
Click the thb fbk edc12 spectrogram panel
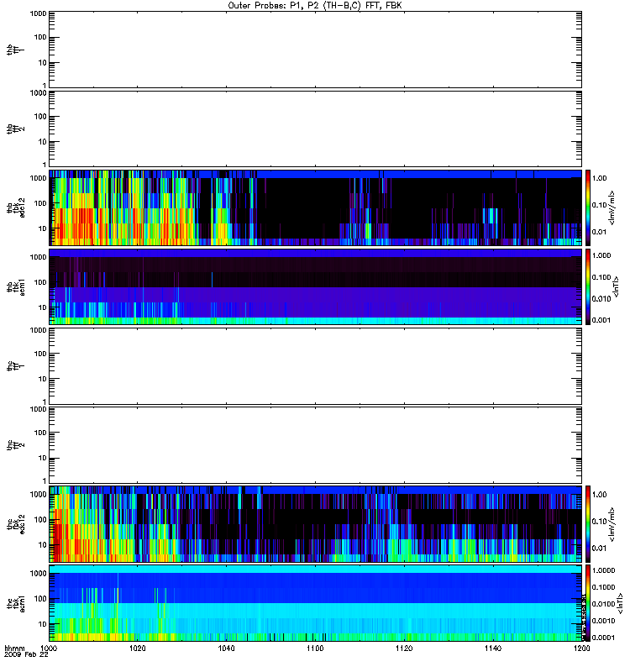[315, 207]
